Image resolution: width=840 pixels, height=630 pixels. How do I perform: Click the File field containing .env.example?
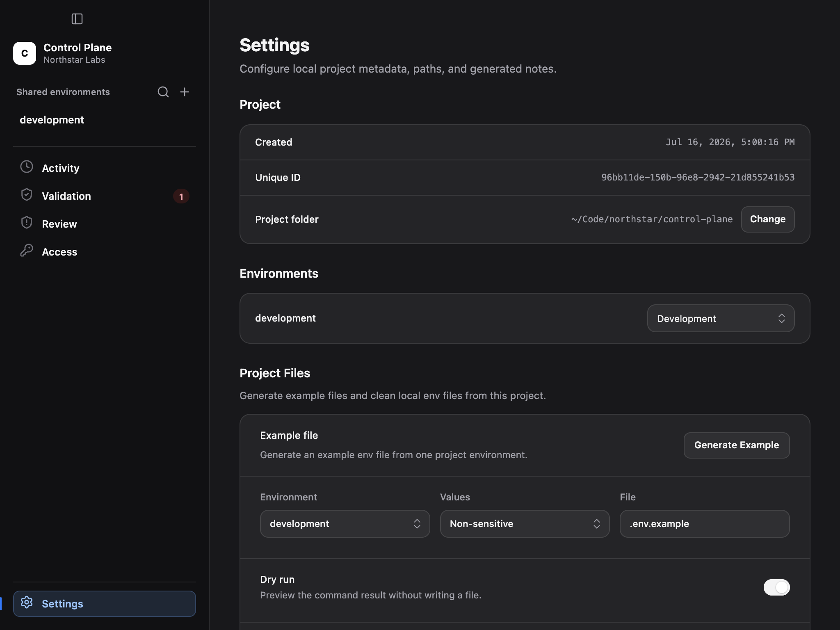705,524
